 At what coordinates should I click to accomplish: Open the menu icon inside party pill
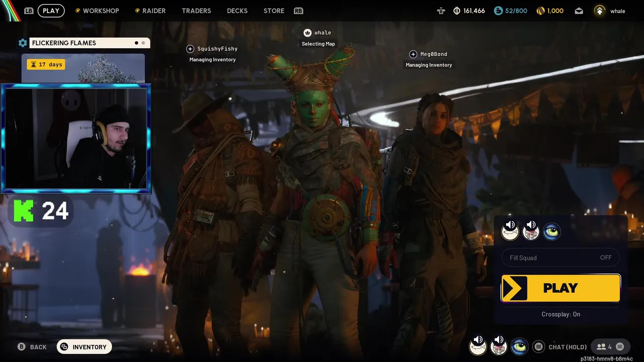[620, 347]
